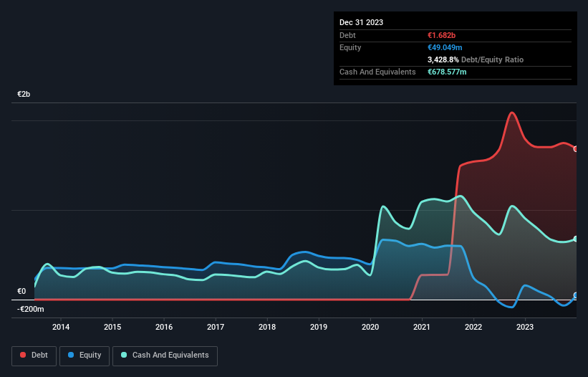The width and height of the screenshot is (588, 377).
Task: Click the Cash And Equivalents tooltip label
Action: 377,72
